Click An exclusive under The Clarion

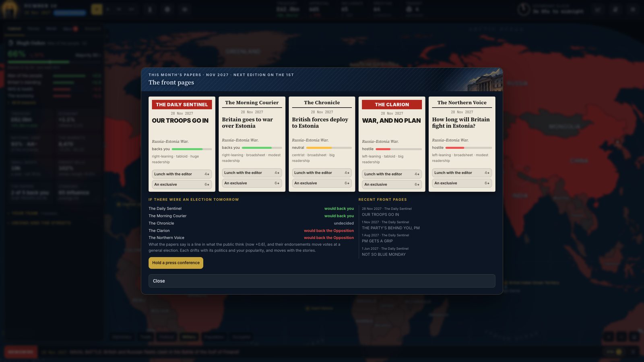[392, 185]
